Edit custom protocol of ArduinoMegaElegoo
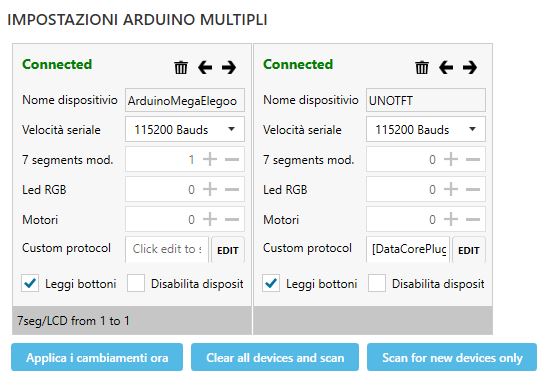The width and height of the screenshot is (549, 385). 228,250
